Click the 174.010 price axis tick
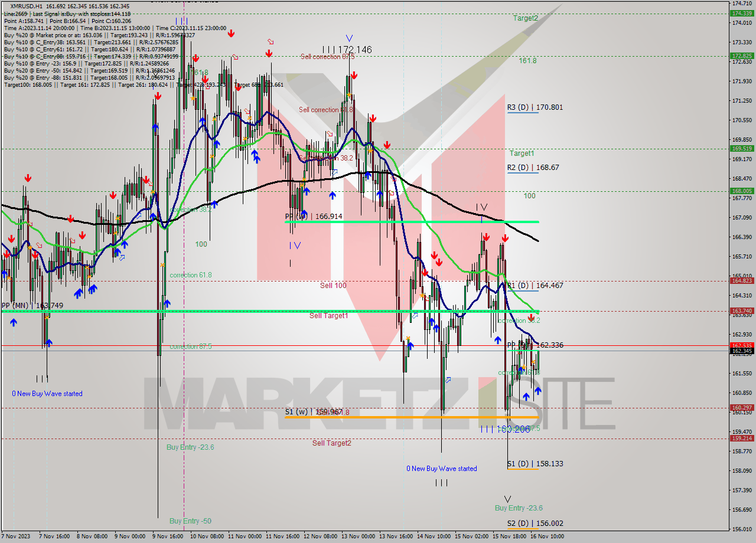Screen dimensions: 756x543 [x=742, y=23]
